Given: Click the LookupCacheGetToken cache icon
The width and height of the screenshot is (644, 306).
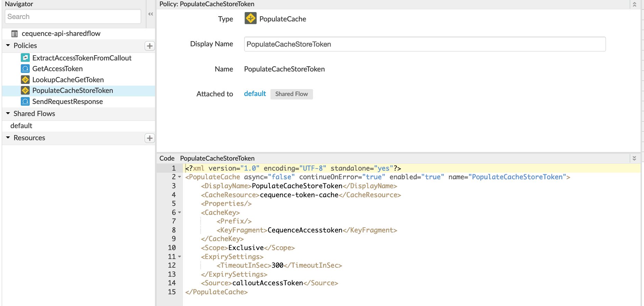Looking at the screenshot, I should [x=25, y=80].
